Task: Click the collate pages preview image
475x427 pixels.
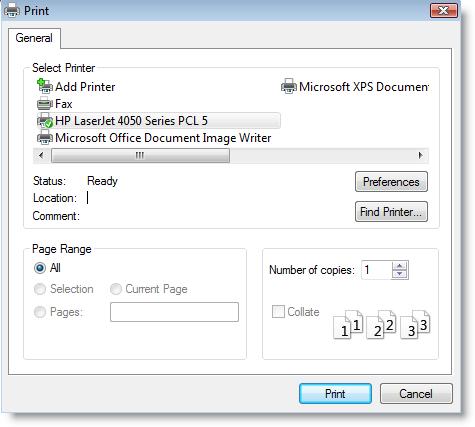Action: click(382, 324)
